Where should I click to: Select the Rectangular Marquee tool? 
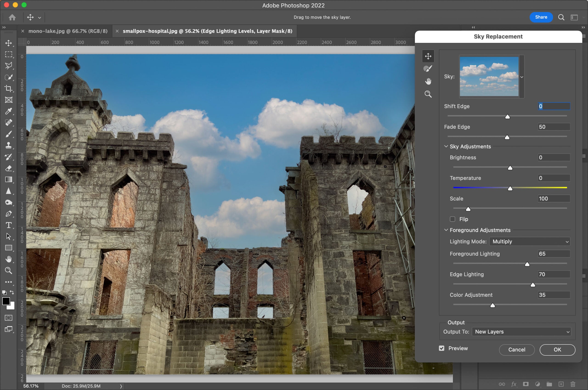[x=9, y=54]
